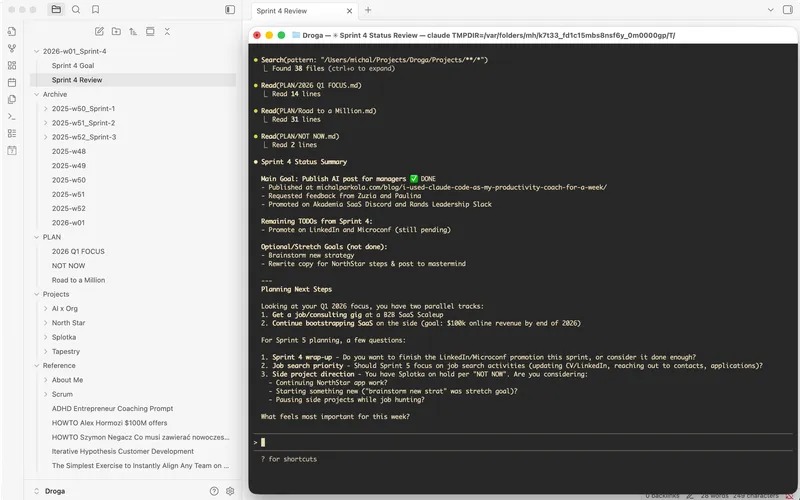This screenshot has width=800, height=500.
Task: Open Iterative Hypothesis Customer Development note
Action: (x=122, y=452)
